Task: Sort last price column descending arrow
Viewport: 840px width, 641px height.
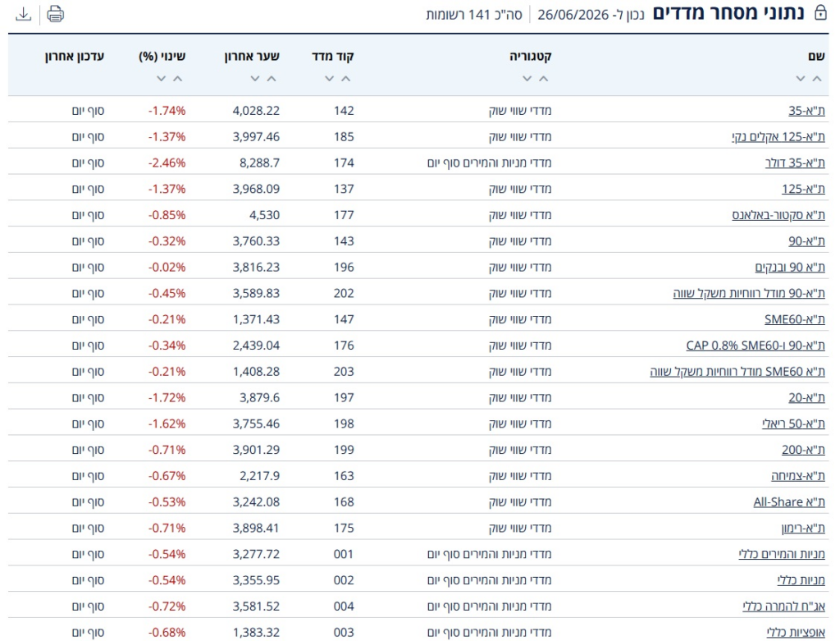Action: [x=255, y=79]
